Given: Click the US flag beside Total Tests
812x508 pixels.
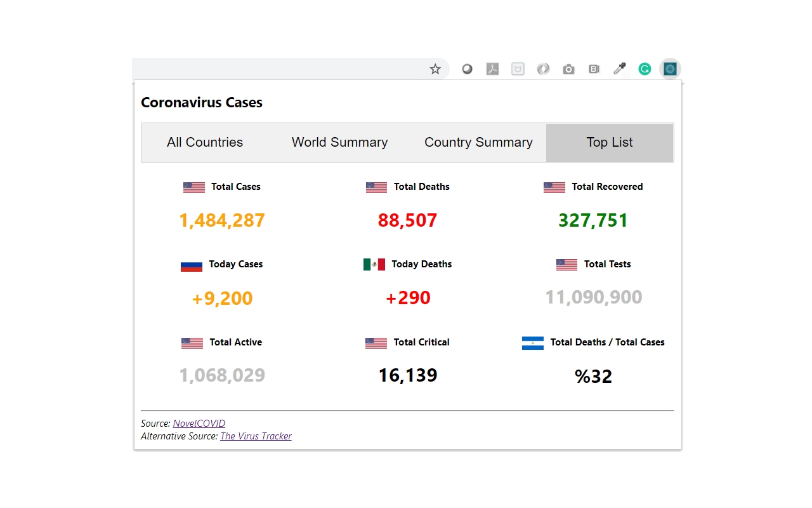Looking at the screenshot, I should coord(566,265).
